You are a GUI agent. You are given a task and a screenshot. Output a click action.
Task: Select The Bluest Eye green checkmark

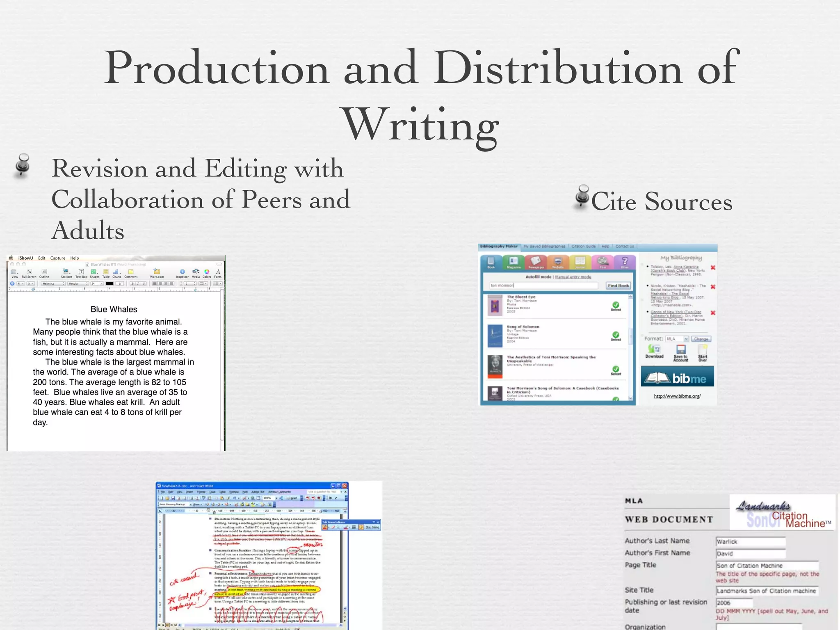[616, 305]
